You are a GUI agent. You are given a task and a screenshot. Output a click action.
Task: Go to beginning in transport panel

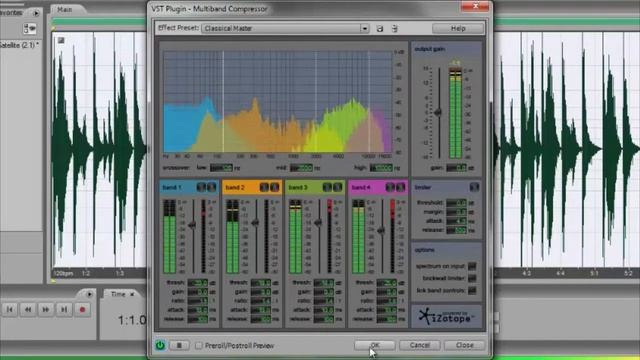click(10, 310)
